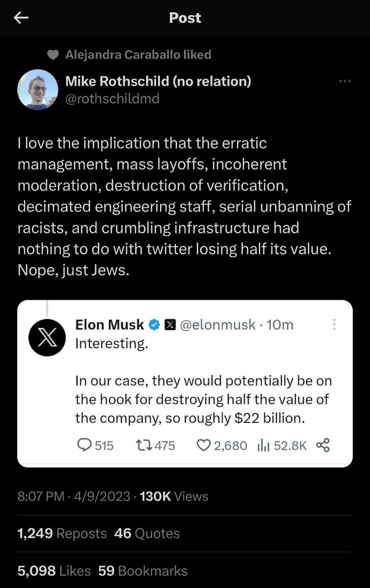
Task: Open the 59 Bookmarks count
Action: click(x=143, y=571)
